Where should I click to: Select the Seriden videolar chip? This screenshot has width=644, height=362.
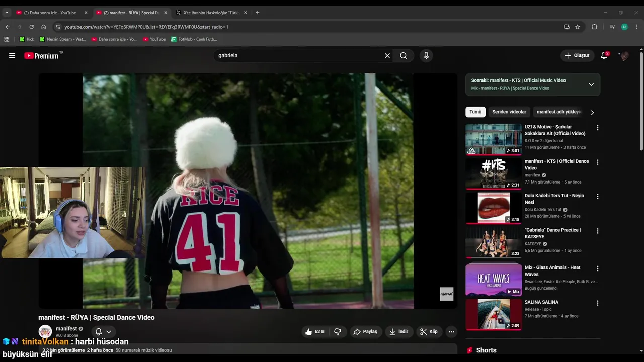point(509,112)
